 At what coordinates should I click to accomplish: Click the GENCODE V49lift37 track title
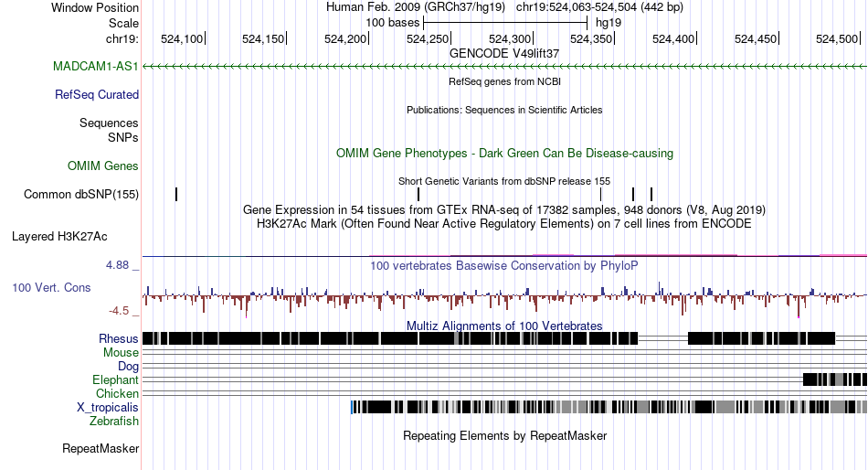(504, 53)
